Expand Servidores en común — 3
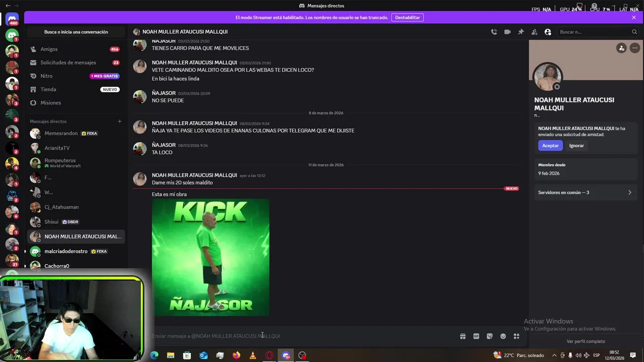Viewport: 644px width, 362px height. (585, 193)
